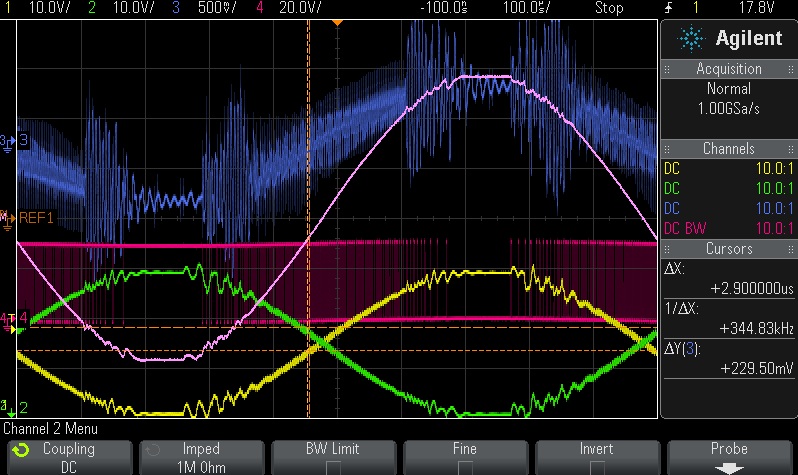Click the ΔY(3) +229.50mV reading
The height and width of the screenshot is (475, 798).
pyautogui.click(x=729, y=358)
